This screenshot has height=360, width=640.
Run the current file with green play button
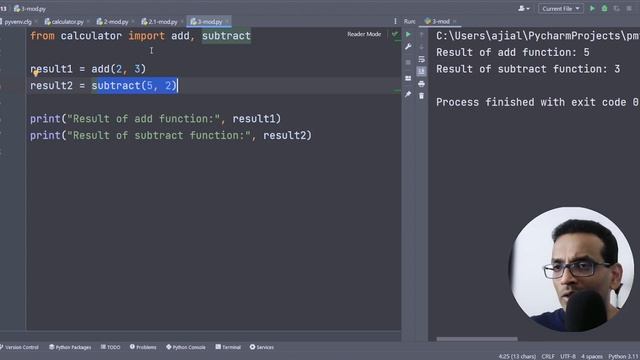coord(592,8)
